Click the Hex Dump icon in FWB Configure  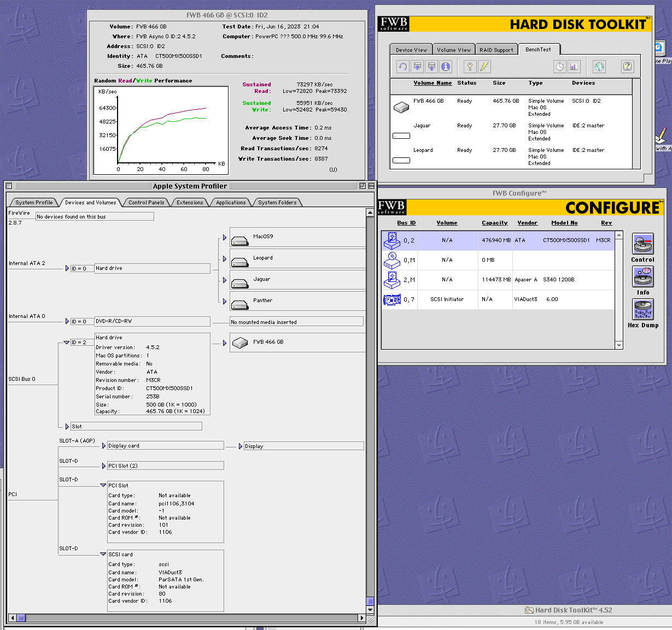click(643, 310)
